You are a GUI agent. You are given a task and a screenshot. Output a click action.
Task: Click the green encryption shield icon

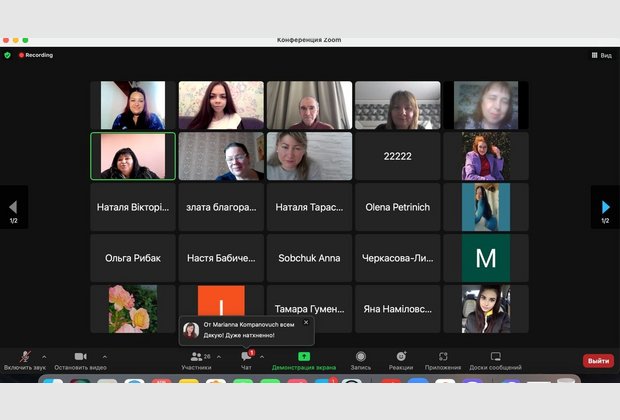click(x=8, y=55)
